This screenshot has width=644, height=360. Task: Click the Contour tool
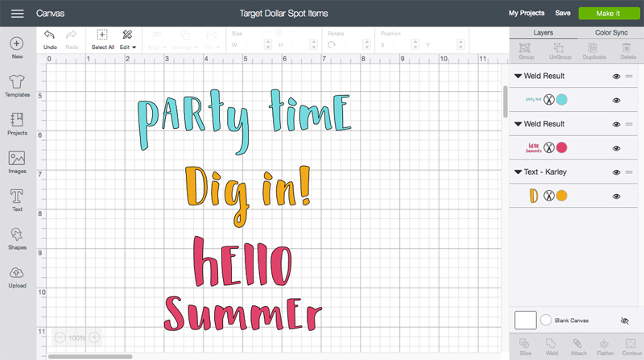pyautogui.click(x=631, y=347)
